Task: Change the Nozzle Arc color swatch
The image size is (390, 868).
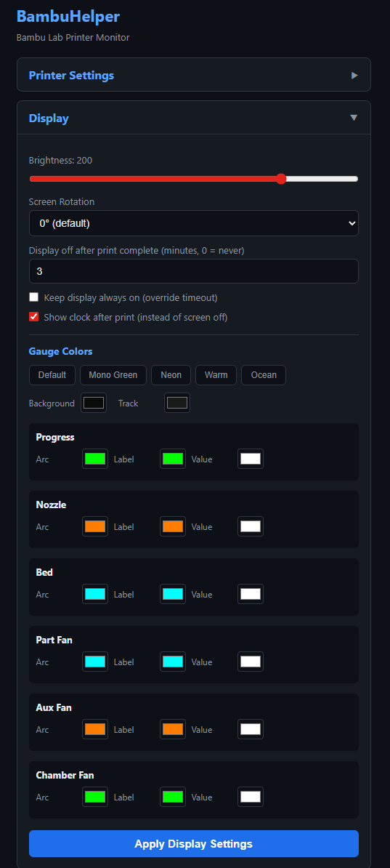Action: coord(95,526)
